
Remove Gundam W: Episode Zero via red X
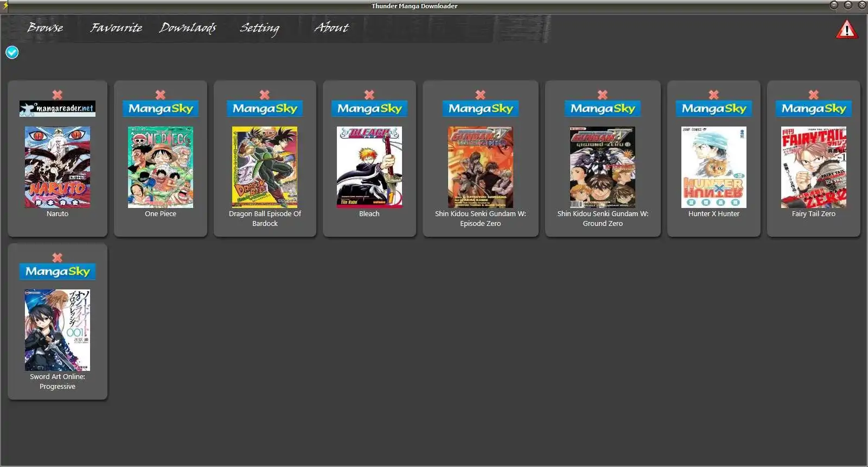point(481,94)
